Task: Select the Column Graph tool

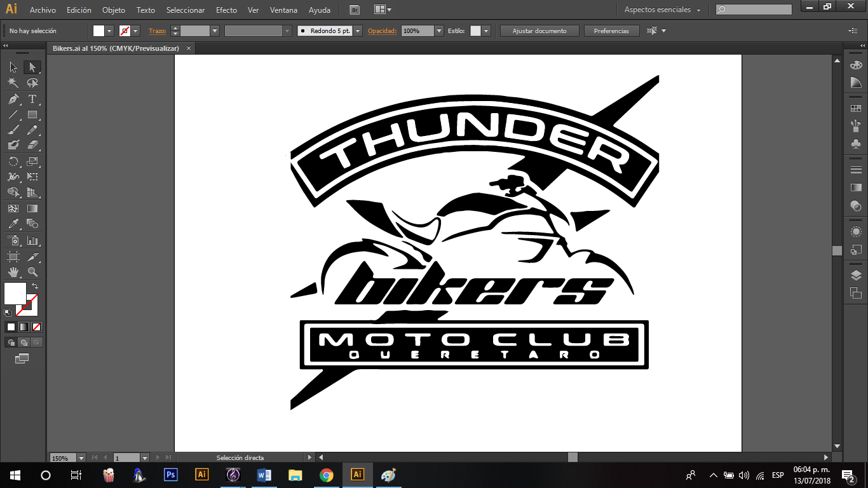Action: (32, 241)
